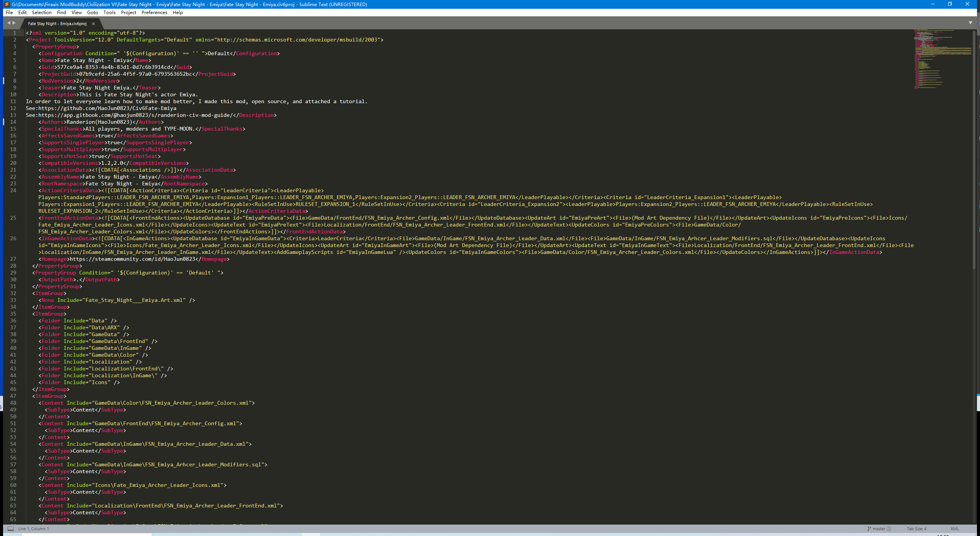Viewport: 980px width, 536px height.
Task: Click the Folder Include "Icons" line
Action: coord(79,382)
